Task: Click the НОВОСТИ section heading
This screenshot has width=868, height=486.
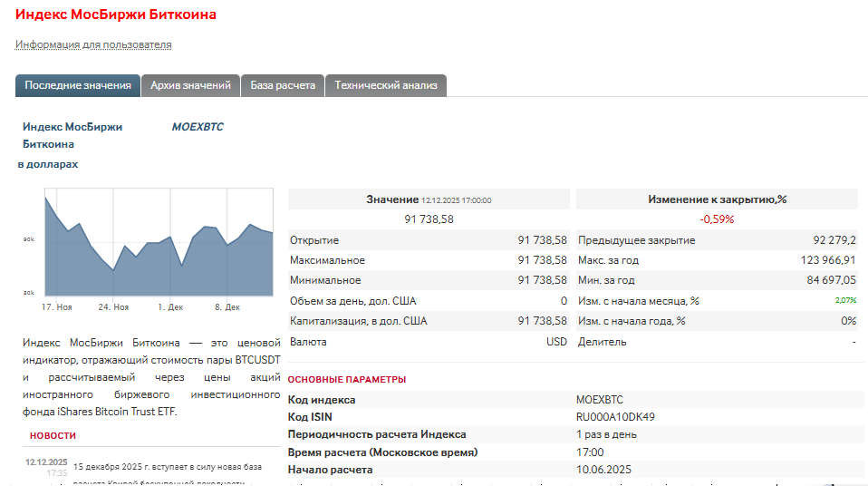Action: point(53,435)
